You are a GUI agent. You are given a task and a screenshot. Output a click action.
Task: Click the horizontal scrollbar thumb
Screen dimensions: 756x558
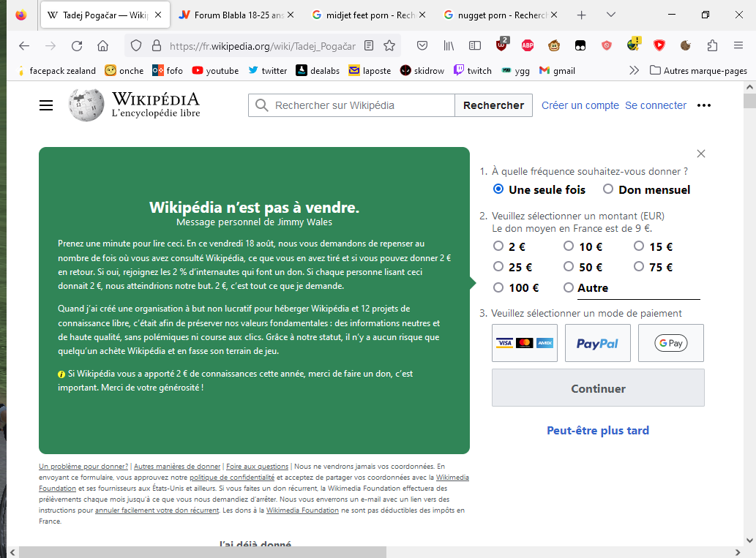tap(203, 552)
